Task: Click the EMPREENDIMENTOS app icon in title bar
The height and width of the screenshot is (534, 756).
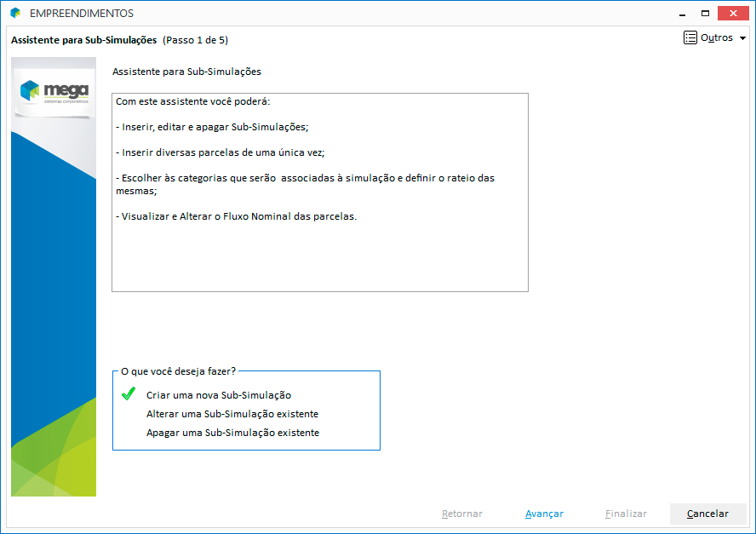Action: tap(14, 14)
